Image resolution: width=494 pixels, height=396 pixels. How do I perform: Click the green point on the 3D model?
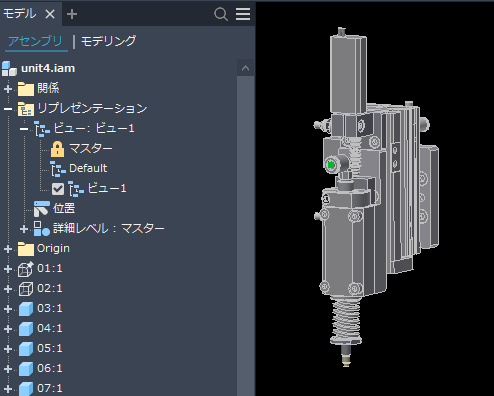click(331, 165)
